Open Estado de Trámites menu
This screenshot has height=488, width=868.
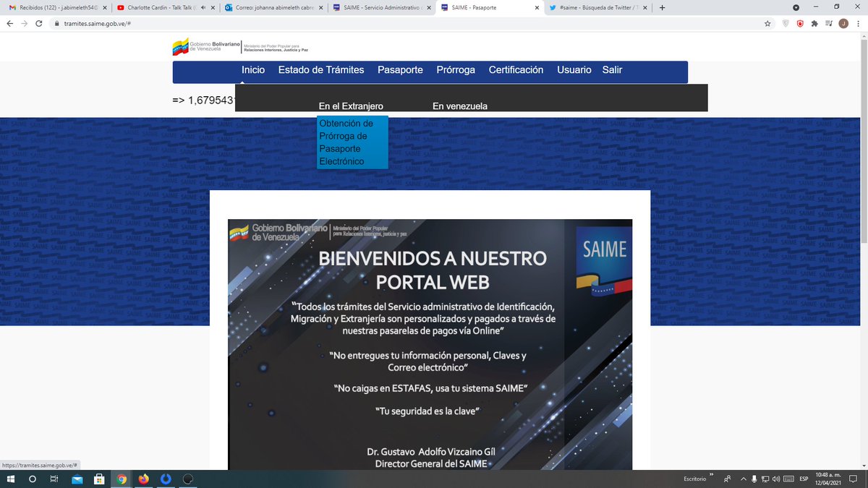click(321, 70)
